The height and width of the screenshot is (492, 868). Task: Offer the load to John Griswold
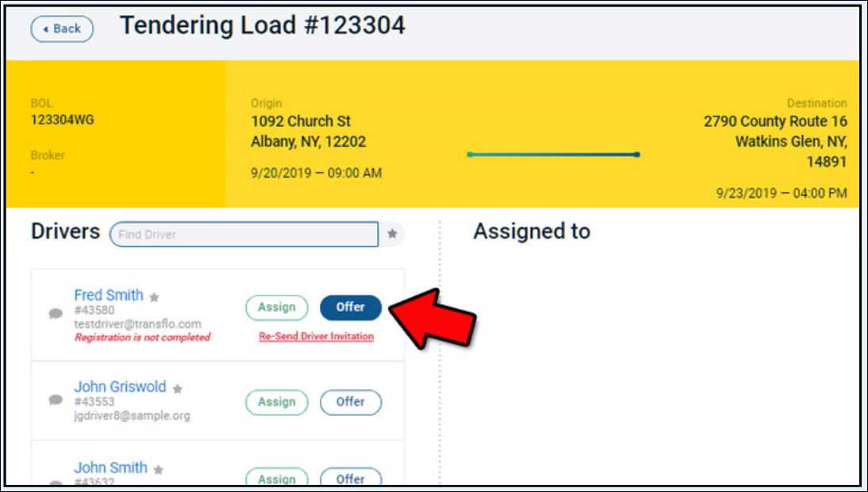(x=350, y=402)
